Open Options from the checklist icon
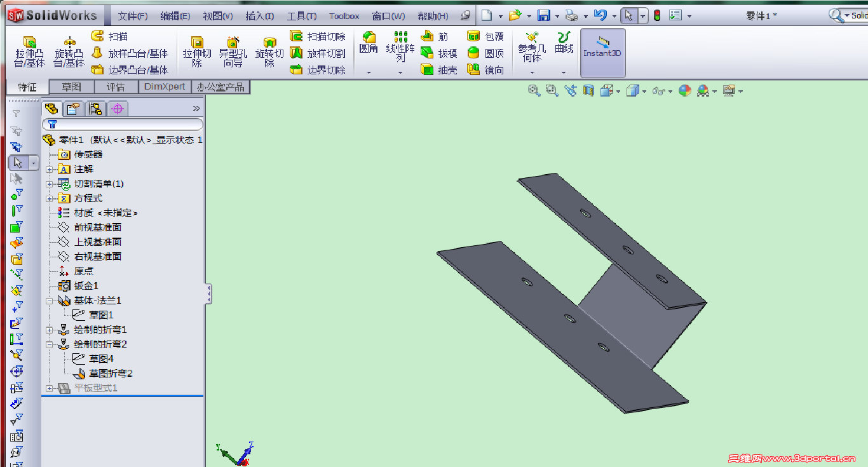Screen dimensions: 868x467 pos(675,15)
